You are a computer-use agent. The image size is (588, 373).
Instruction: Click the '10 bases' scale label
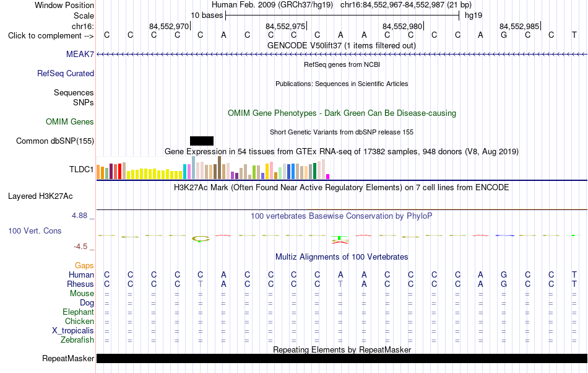(x=207, y=15)
